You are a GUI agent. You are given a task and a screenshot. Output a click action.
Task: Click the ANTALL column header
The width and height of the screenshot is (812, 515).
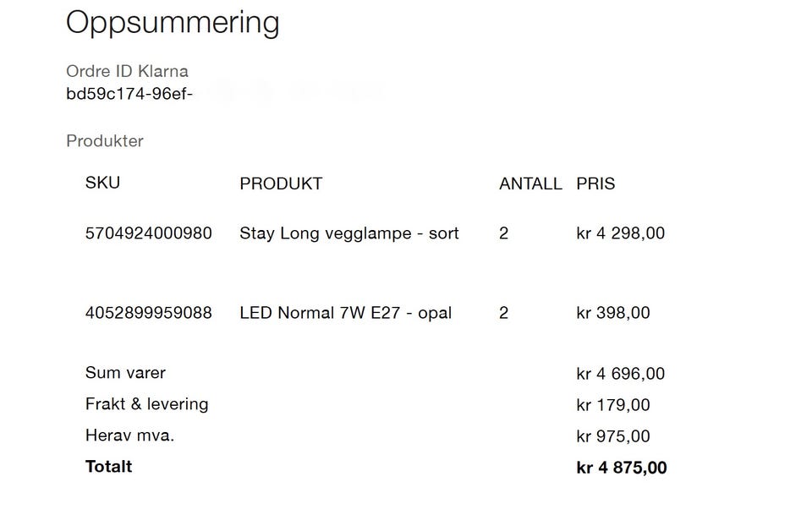[530, 184]
